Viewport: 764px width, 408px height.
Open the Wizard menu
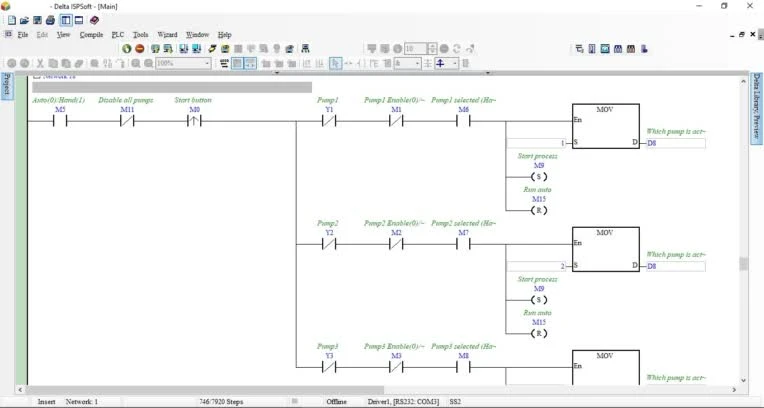[x=167, y=34]
